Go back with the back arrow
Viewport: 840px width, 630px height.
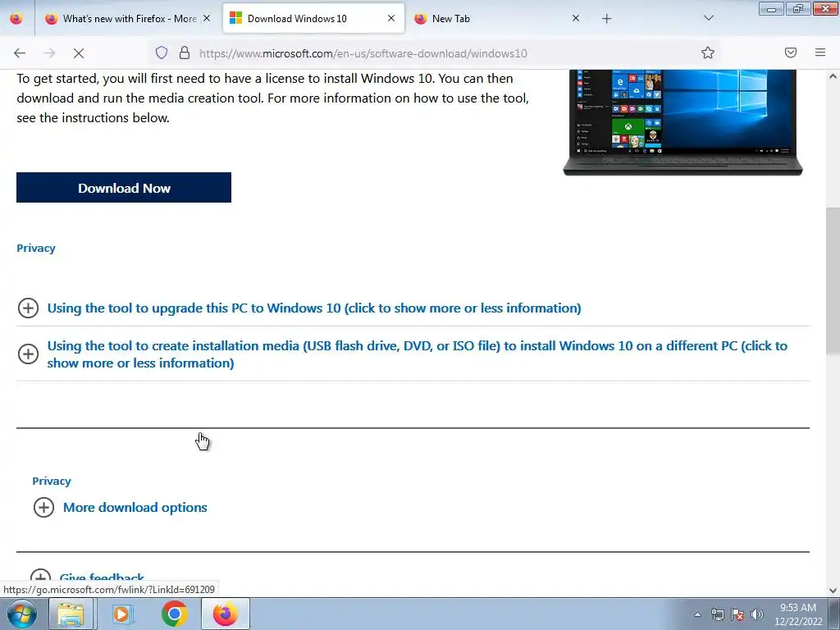pos(20,53)
